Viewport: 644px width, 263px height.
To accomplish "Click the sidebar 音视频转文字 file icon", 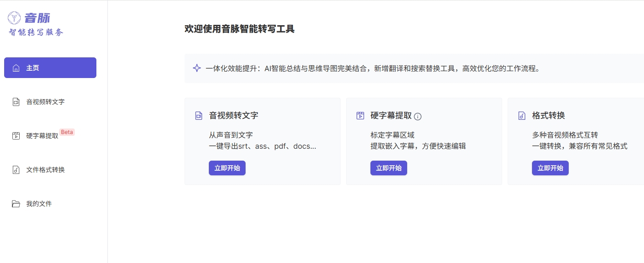I will pos(16,102).
